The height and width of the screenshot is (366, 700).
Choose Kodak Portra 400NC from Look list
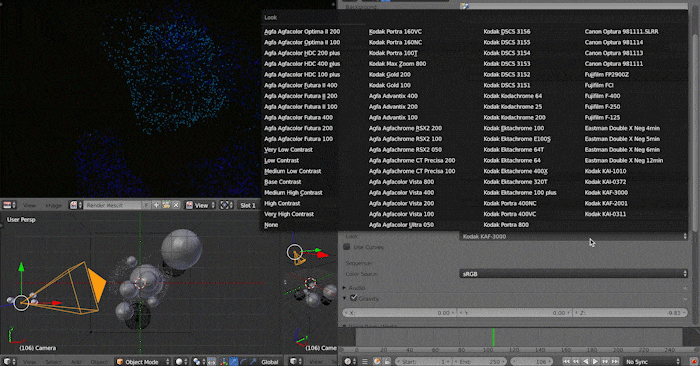tap(510, 203)
